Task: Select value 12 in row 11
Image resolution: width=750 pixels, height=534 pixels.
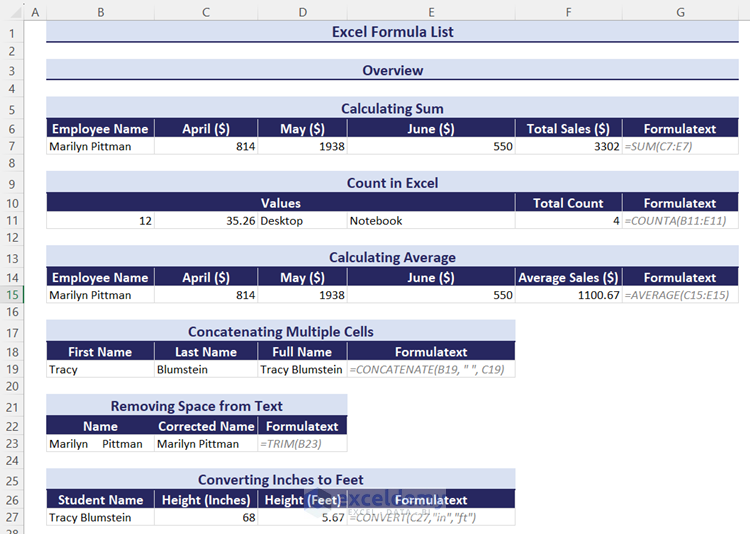Action: click(x=100, y=221)
